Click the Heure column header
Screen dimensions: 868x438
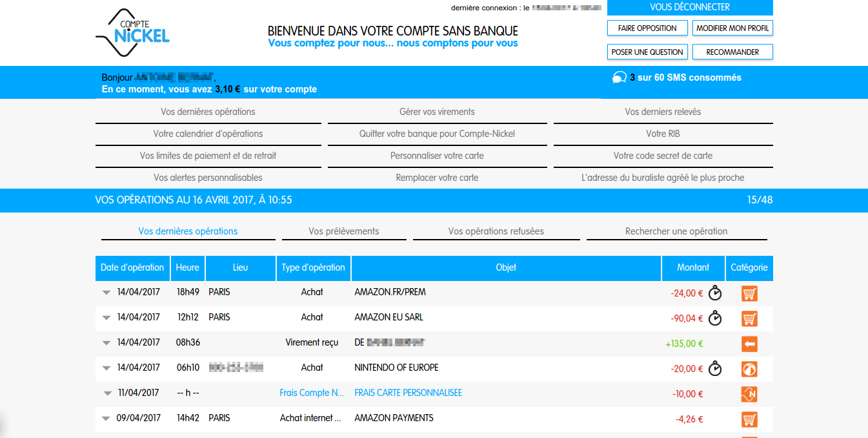pos(188,267)
